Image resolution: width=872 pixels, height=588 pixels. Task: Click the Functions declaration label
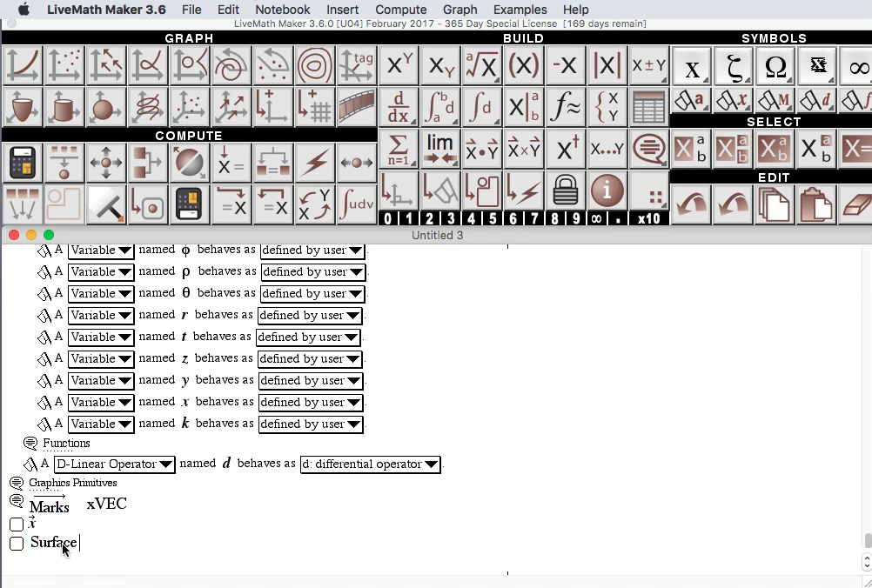click(65, 443)
